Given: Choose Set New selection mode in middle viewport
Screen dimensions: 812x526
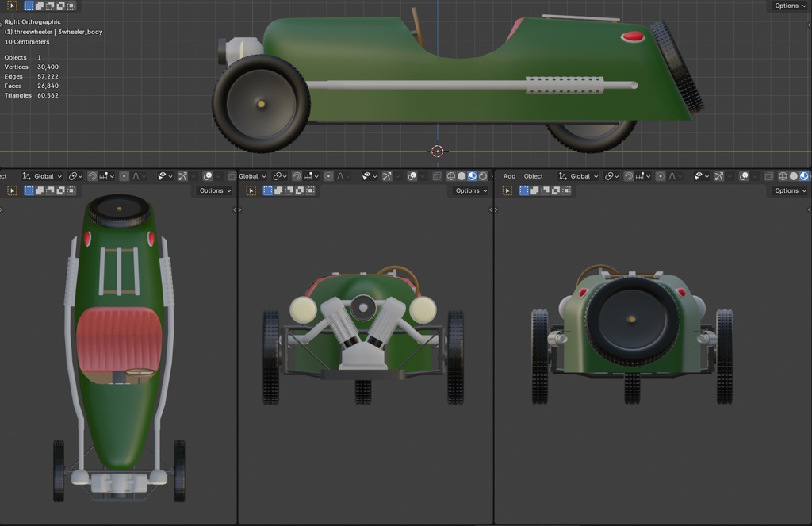Looking at the screenshot, I should (x=268, y=190).
